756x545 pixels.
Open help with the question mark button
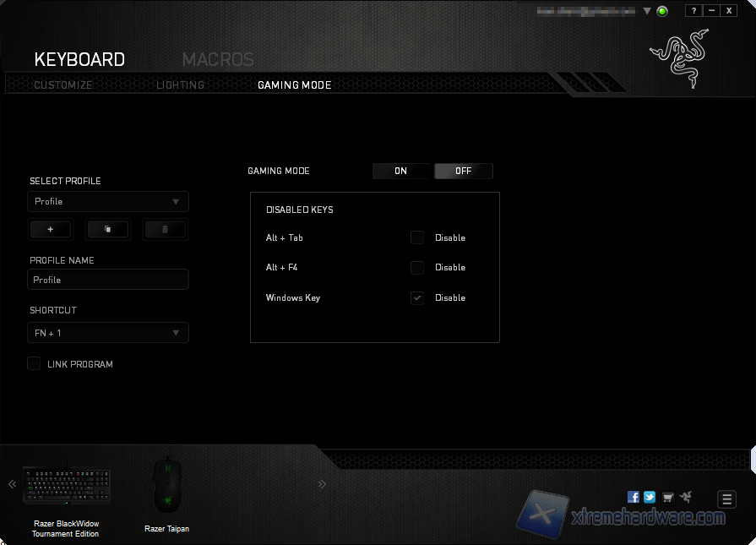pos(693,11)
